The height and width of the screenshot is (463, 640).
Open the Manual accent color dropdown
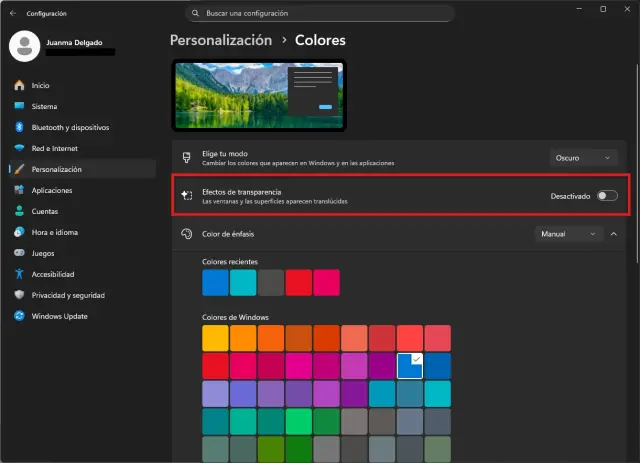[x=568, y=234]
